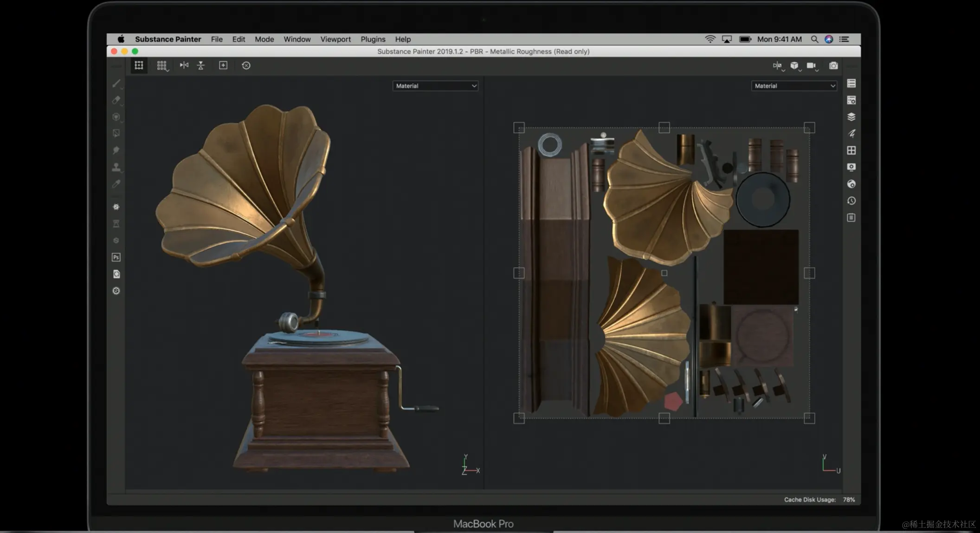Click the bottom-right UV transform corner handle
The height and width of the screenshot is (533, 980).
click(809, 418)
